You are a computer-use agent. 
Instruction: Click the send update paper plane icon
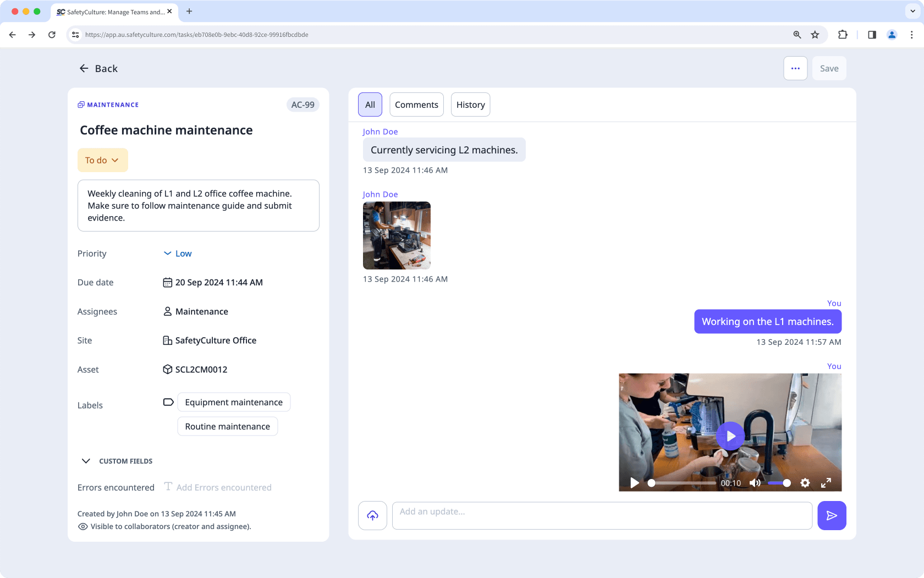pyautogui.click(x=832, y=515)
